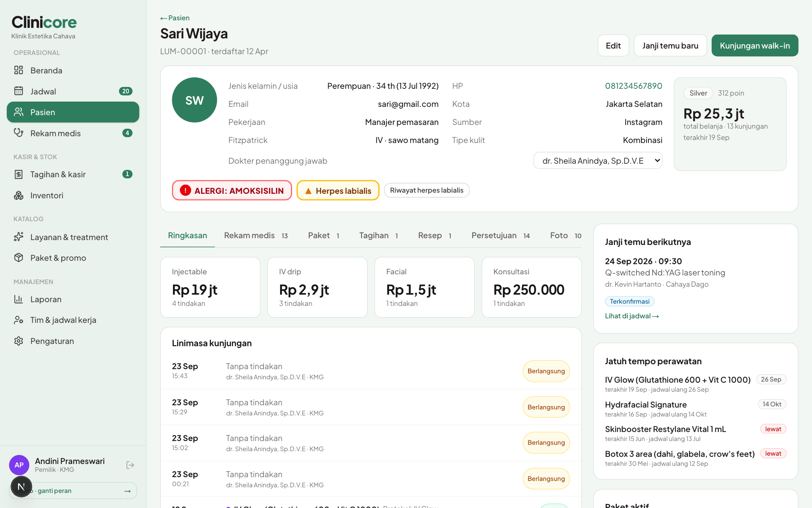The width and height of the screenshot is (812, 508).
Task: Follow the Lihat di jadwal link
Action: [632, 316]
